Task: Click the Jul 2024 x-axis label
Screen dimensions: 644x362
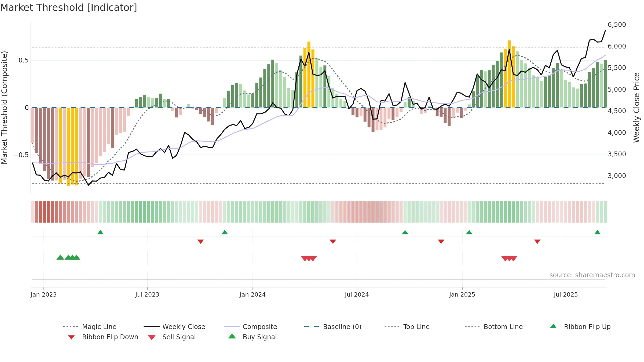Action: (x=357, y=294)
